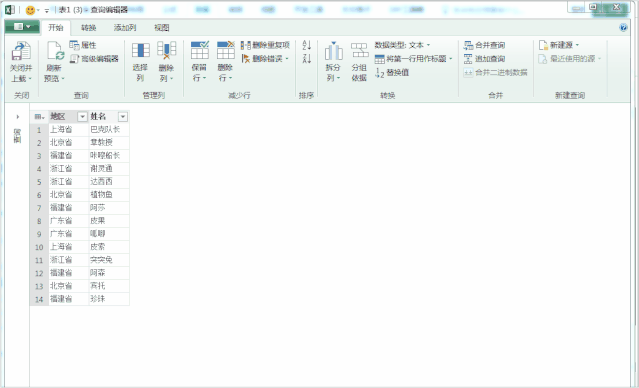Click the 选择列 icon
This screenshot has width=639, height=388.
point(141,51)
